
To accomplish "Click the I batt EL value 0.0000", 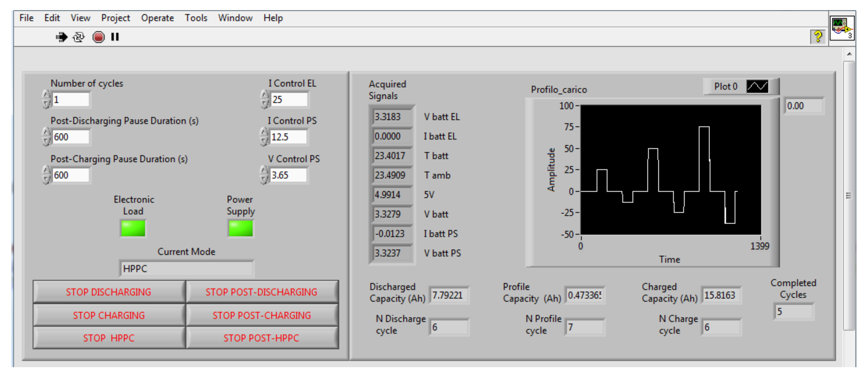I will coord(392,137).
